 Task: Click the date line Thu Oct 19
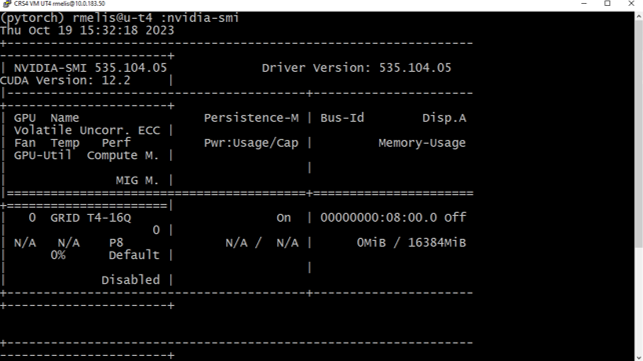87,30
